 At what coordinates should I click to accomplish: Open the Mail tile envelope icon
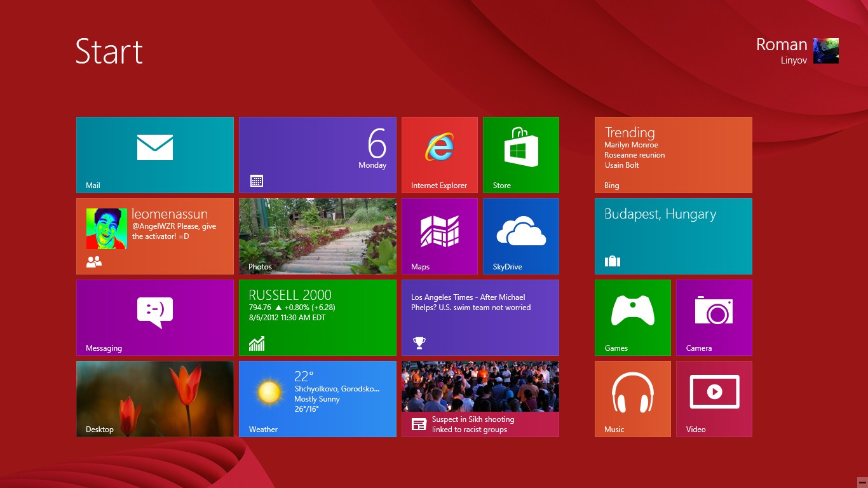(x=155, y=147)
